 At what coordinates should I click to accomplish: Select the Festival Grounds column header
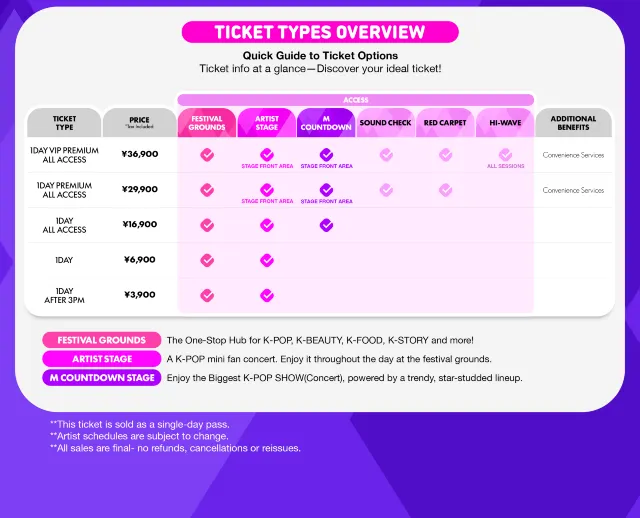coord(207,123)
